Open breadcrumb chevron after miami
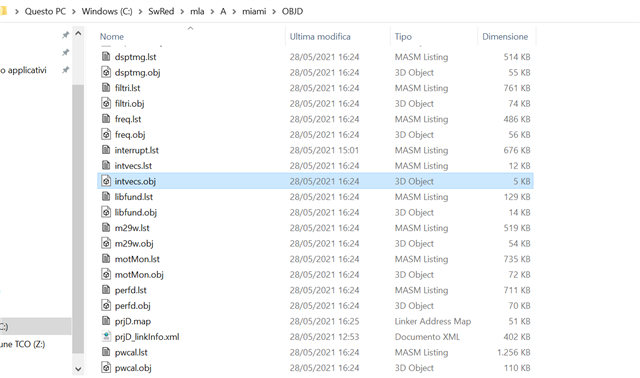This screenshot has width=640, height=378. click(x=274, y=11)
